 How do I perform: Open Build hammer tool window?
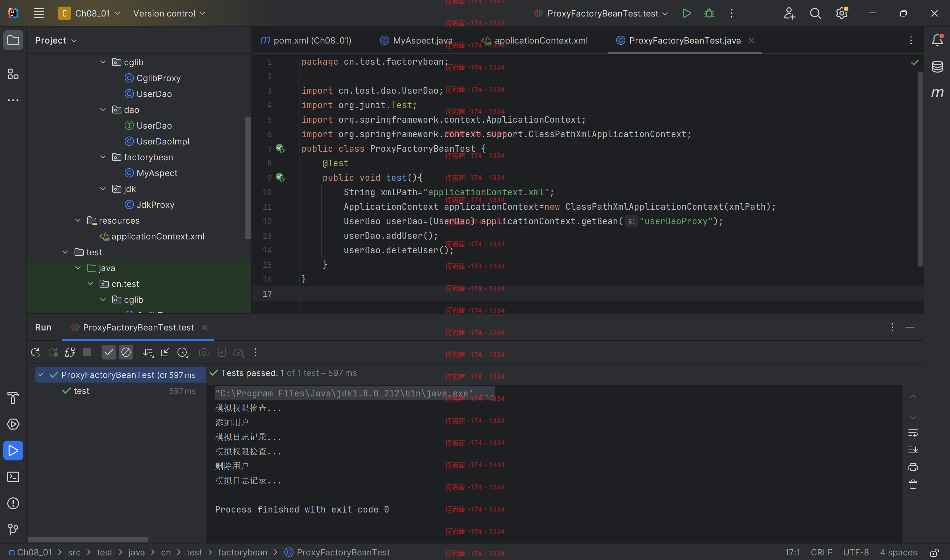(13, 398)
